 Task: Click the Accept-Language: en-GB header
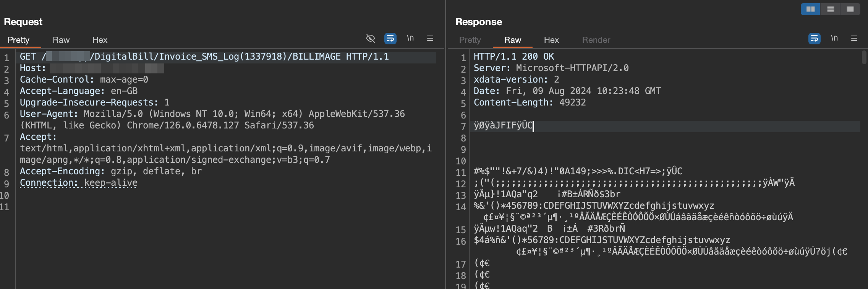coord(79,91)
